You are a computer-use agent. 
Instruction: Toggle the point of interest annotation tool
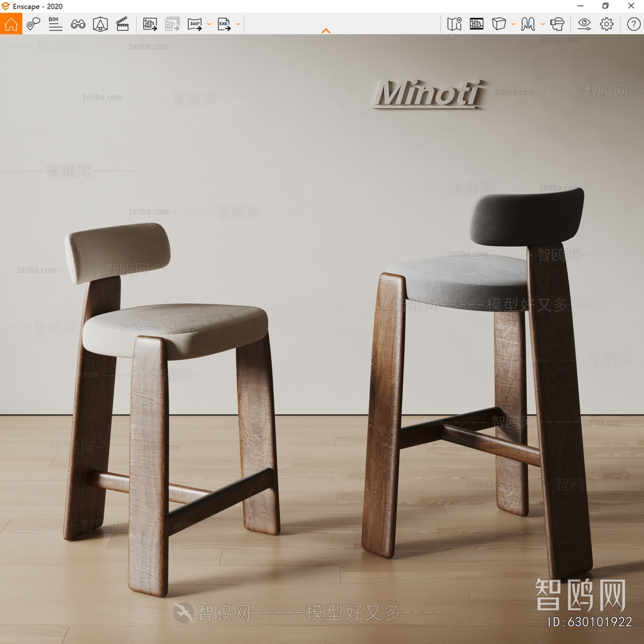(x=34, y=25)
